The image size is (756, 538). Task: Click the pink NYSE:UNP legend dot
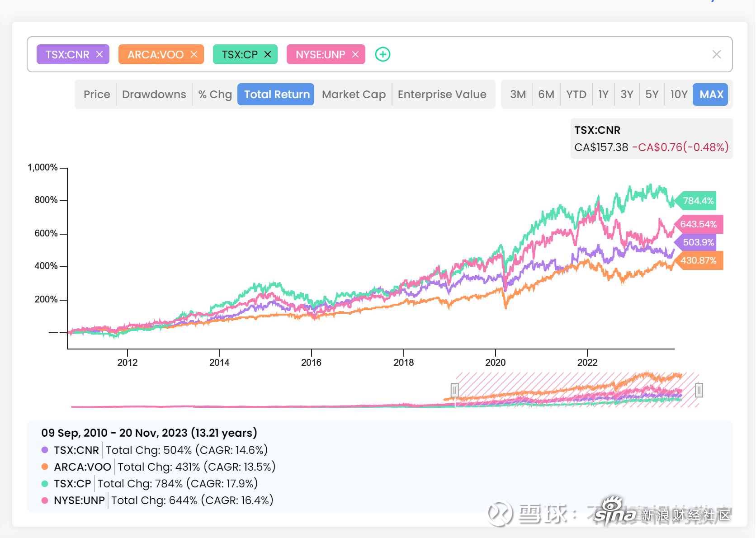[x=45, y=500]
